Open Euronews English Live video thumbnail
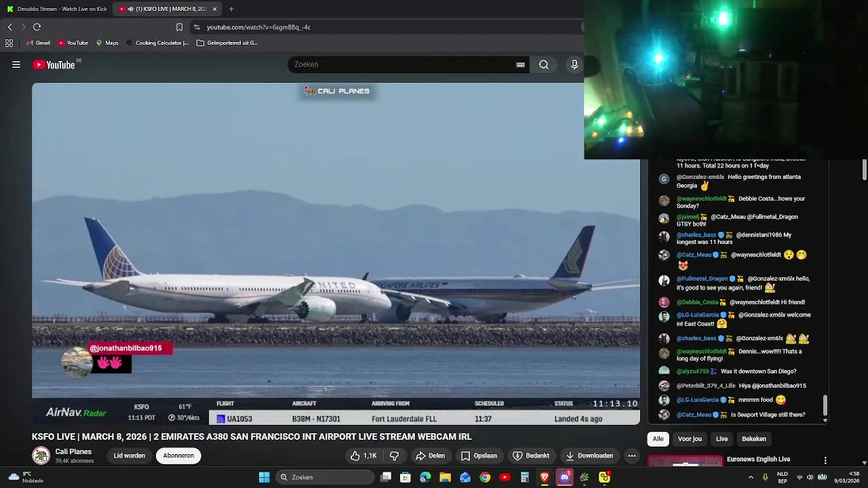The width and height of the screenshot is (868, 488). click(x=685, y=462)
